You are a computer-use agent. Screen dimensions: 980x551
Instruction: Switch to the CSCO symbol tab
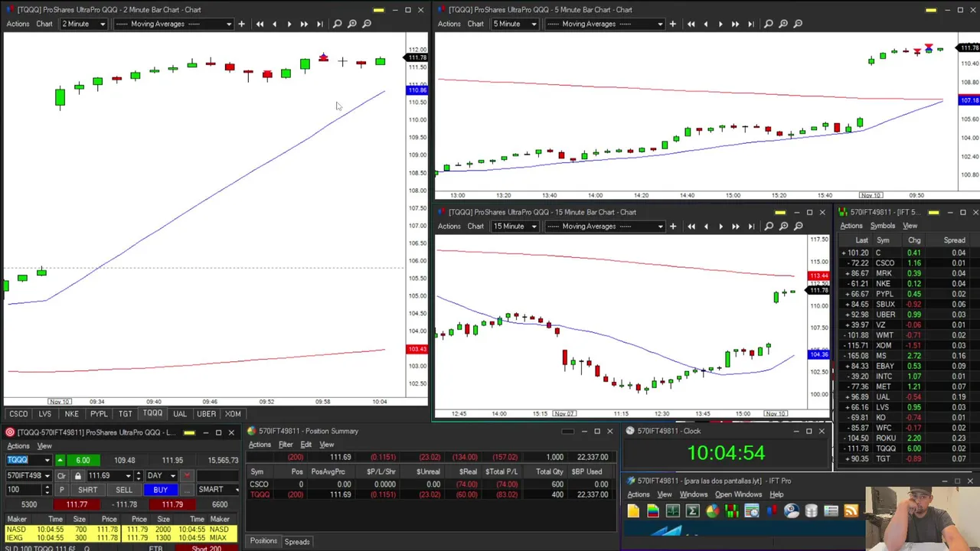[18, 414]
